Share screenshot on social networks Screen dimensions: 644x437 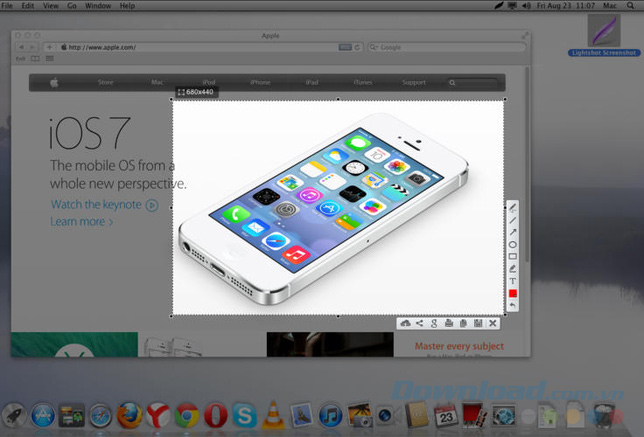click(x=419, y=323)
